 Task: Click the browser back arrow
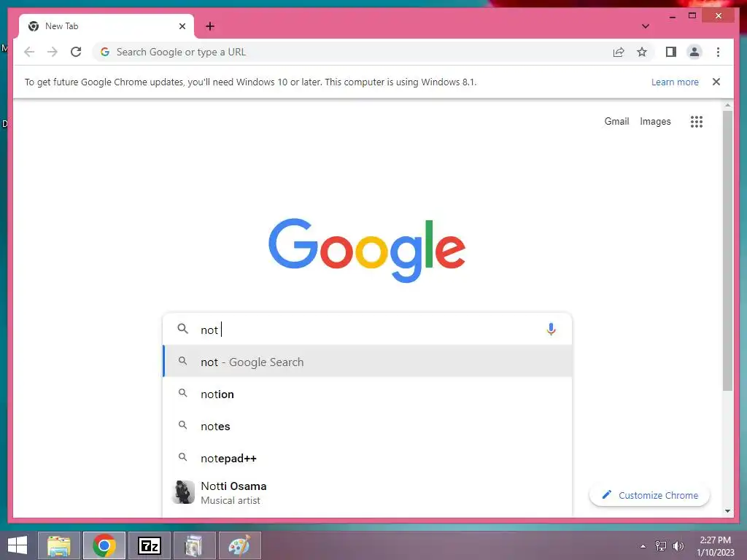pos(29,52)
